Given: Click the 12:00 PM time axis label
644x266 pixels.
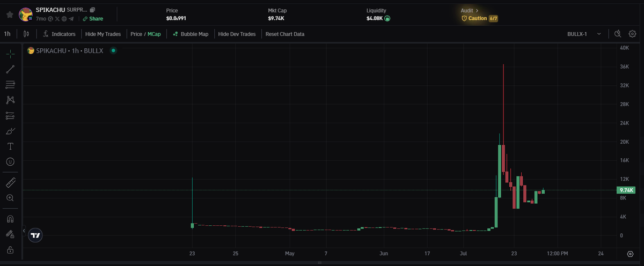Looking at the screenshot, I should (x=557, y=253).
